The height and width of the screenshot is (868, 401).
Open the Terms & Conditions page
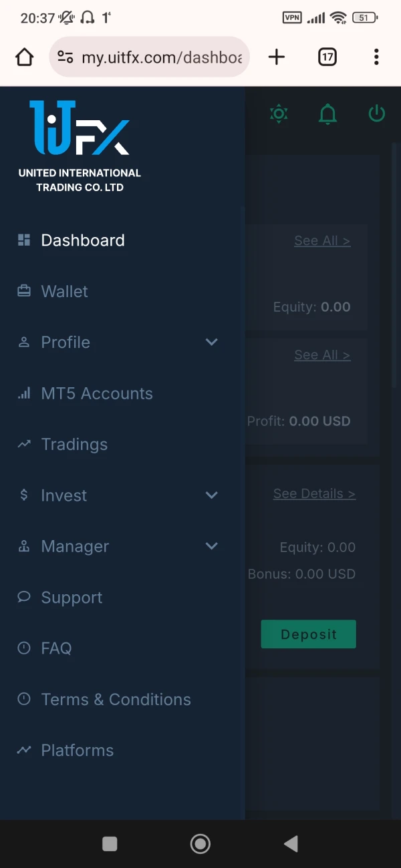tap(116, 700)
